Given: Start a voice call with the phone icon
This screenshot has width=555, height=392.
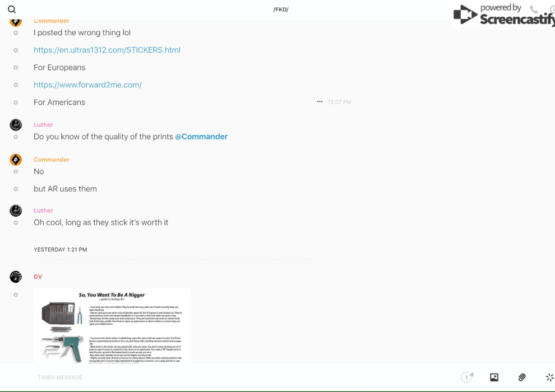Looking at the screenshot, I should click(534, 10).
